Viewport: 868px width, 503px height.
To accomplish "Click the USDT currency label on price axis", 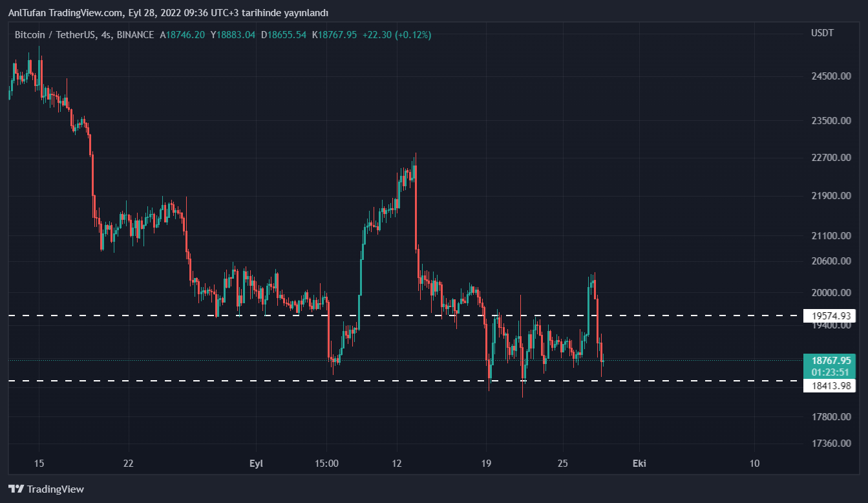I will 822,33.
